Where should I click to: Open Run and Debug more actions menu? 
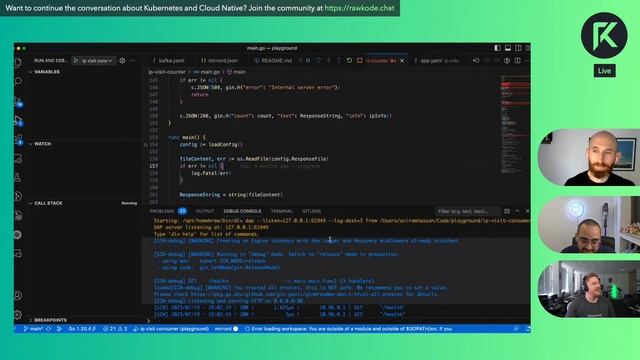pyautogui.click(x=132, y=60)
